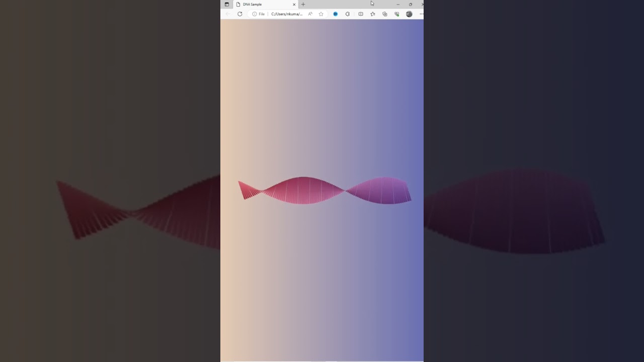The height and width of the screenshot is (362, 644).
Task: Open Collections
Action: tap(385, 14)
